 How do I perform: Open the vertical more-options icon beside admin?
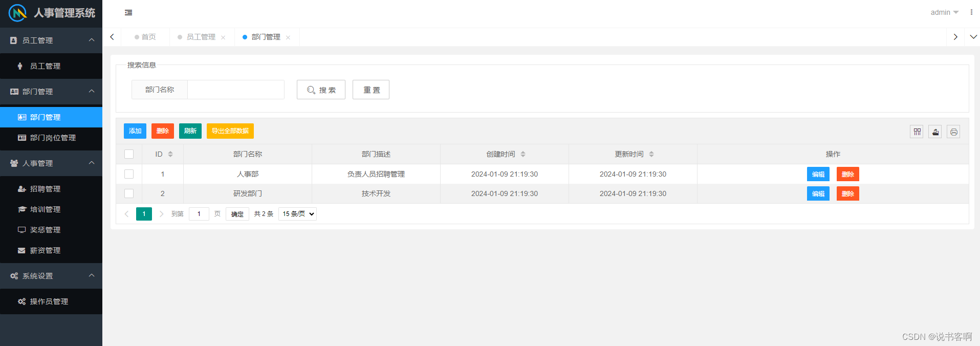click(x=971, y=12)
